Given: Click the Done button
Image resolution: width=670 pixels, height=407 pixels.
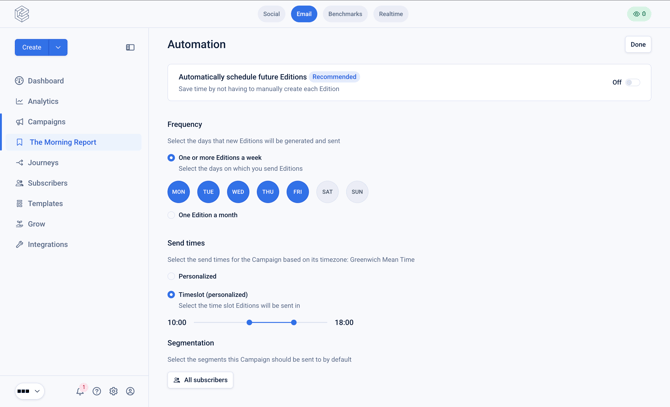Looking at the screenshot, I should [x=638, y=44].
